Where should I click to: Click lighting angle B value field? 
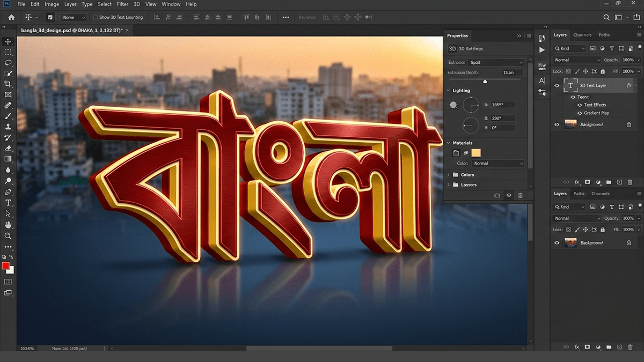503,118
